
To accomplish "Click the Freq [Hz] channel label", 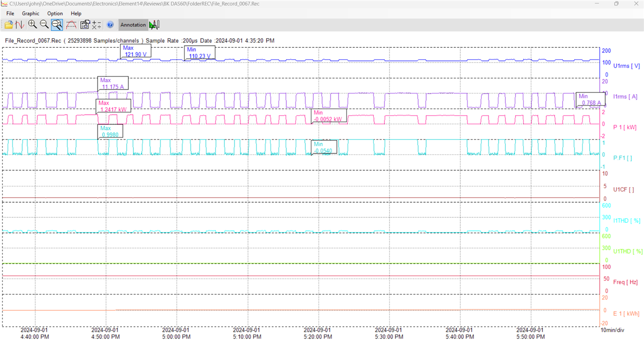I will (625, 282).
